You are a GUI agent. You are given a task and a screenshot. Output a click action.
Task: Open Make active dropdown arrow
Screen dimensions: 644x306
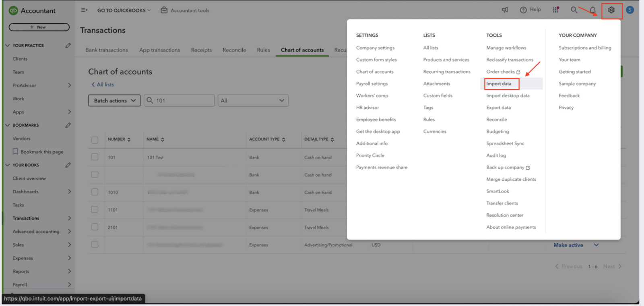click(596, 245)
